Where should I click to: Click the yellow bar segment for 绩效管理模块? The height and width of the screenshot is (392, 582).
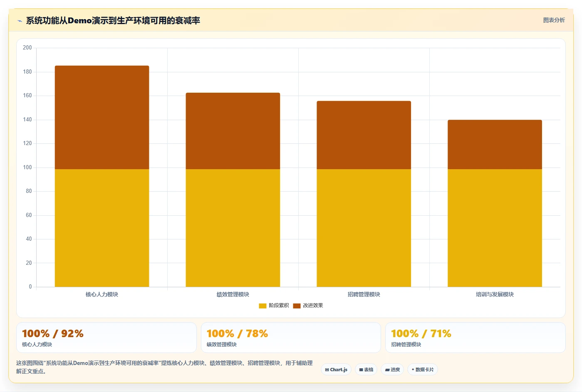[x=233, y=228]
